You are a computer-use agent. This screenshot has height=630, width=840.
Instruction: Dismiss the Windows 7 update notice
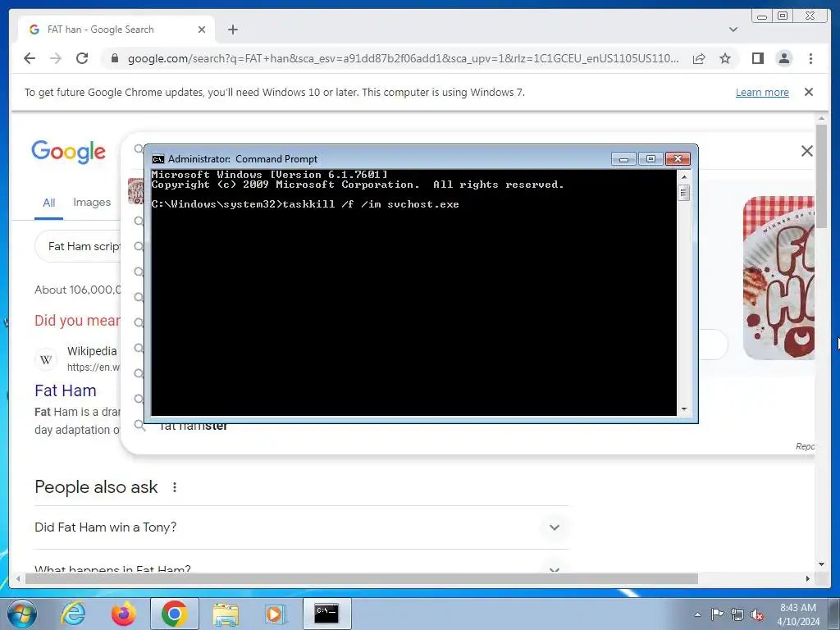[809, 92]
